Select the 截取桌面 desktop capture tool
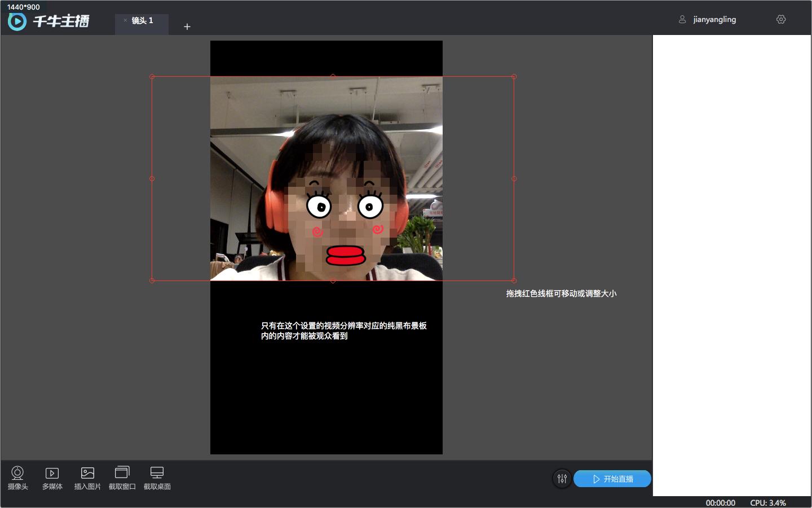812x508 pixels. 157,478
